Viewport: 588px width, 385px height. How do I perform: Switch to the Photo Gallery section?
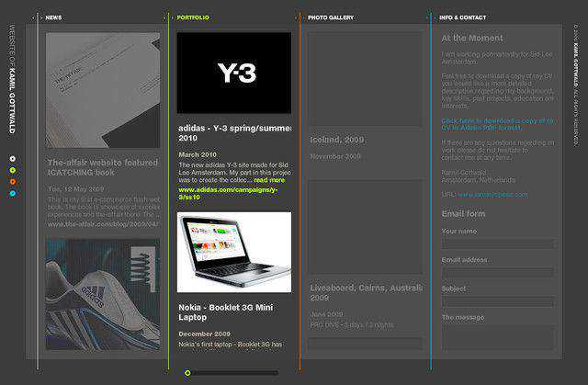click(330, 17)
